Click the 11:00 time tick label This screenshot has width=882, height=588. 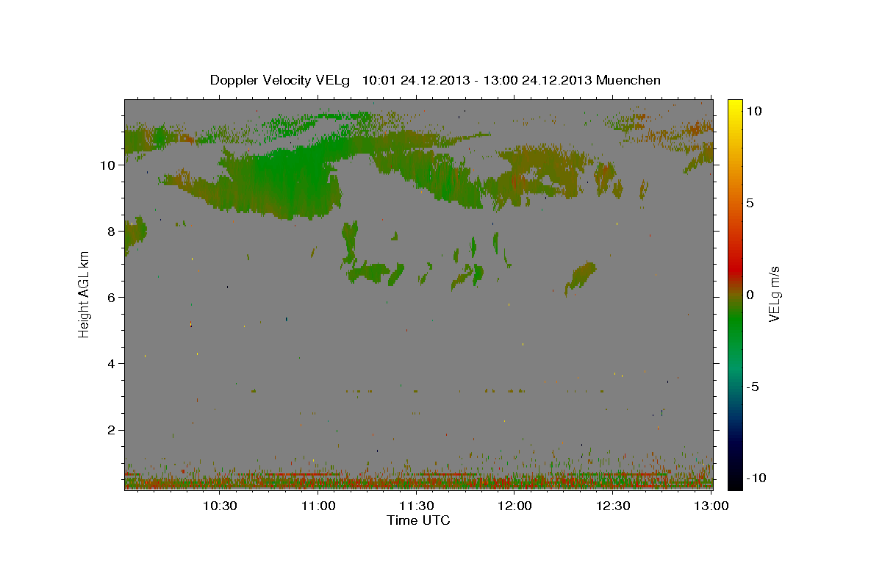318,506
